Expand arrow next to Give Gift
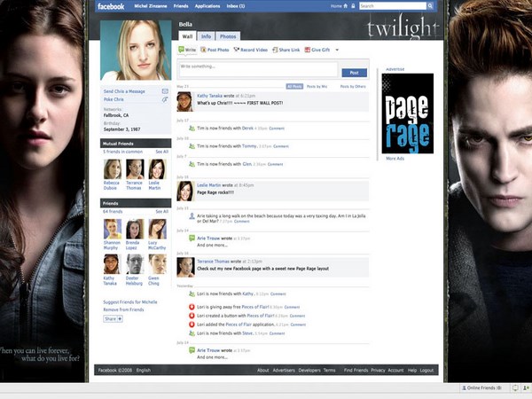The height and width of the screenshot is (399, 532). pyautogui.click(x=336, y=50)
